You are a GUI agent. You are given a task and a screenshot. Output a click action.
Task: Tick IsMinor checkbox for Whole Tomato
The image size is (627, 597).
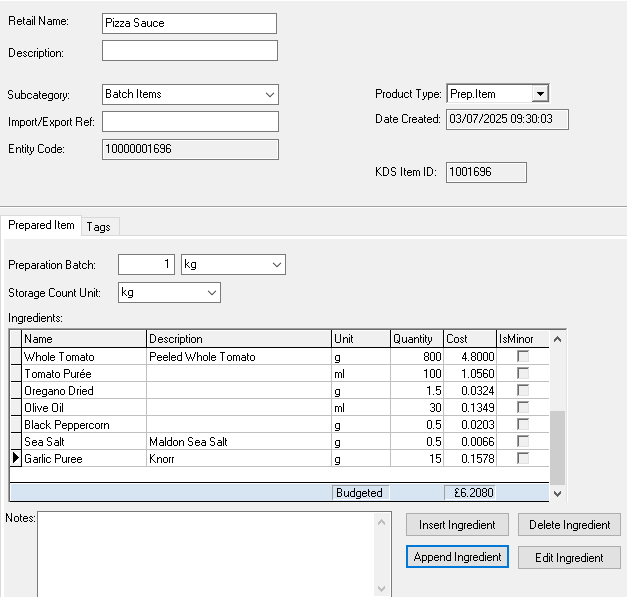tap(522, 357)
